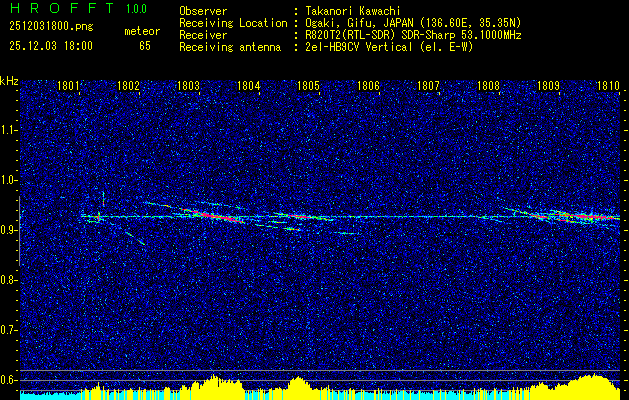Click frequency axis label 1.0

(x=8, y=180)
